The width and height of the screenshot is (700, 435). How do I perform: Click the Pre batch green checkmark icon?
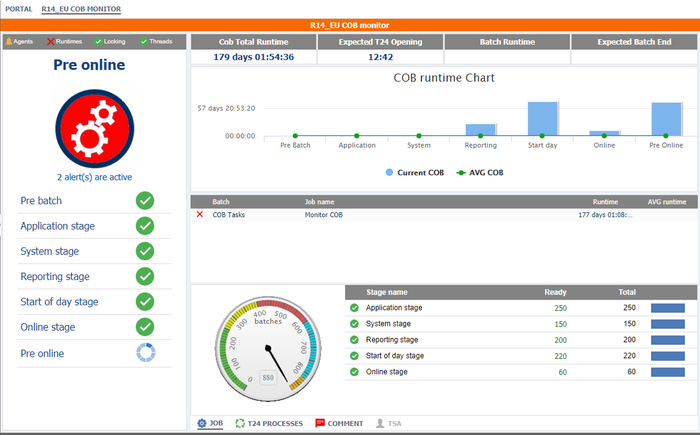pyautogui.click(x=145, y=201)
